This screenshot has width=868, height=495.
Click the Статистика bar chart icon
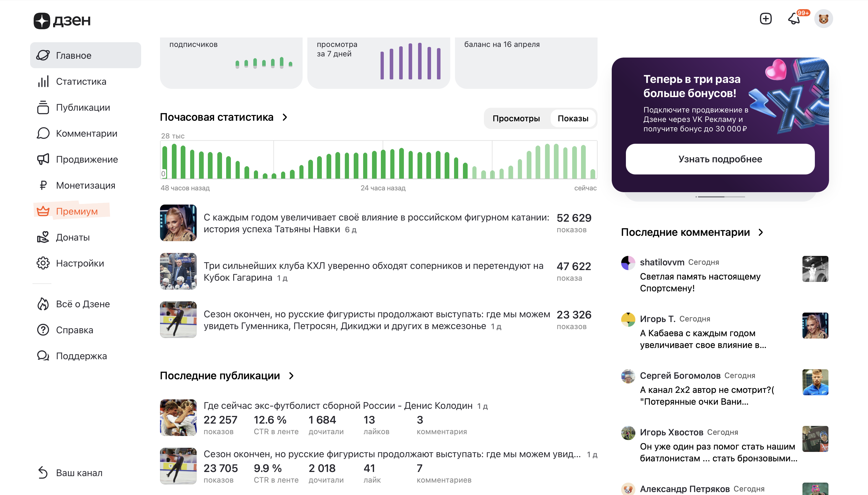[43, 81]
